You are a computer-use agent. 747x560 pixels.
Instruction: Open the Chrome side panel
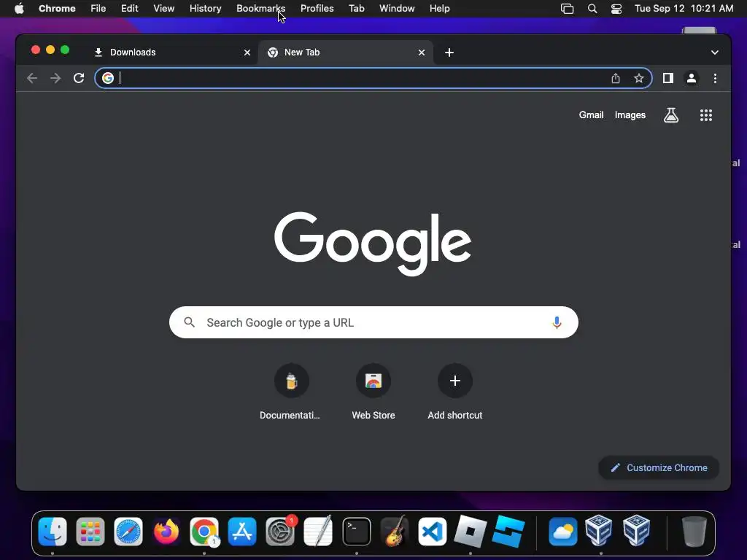[x=668, y=78]
